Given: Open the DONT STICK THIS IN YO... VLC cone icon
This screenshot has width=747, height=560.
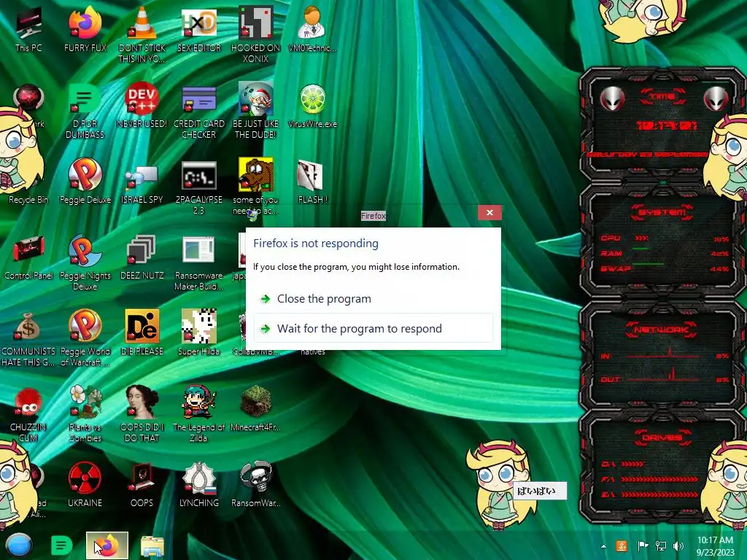Looking at the screenshot, I should pos(142,35).
